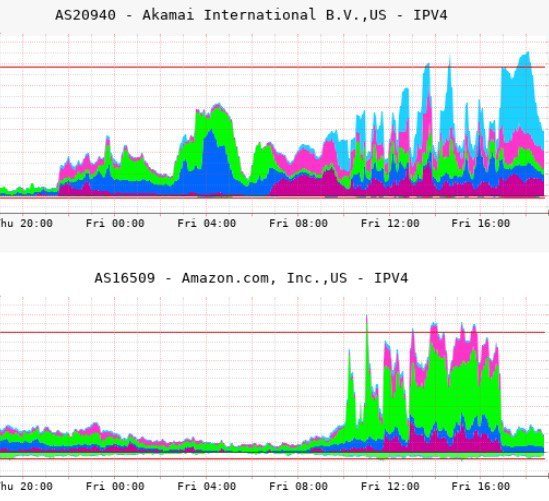Click 'Fri 04:00' label under Akamai graph

pyautogui.click(x=207, y=223)
